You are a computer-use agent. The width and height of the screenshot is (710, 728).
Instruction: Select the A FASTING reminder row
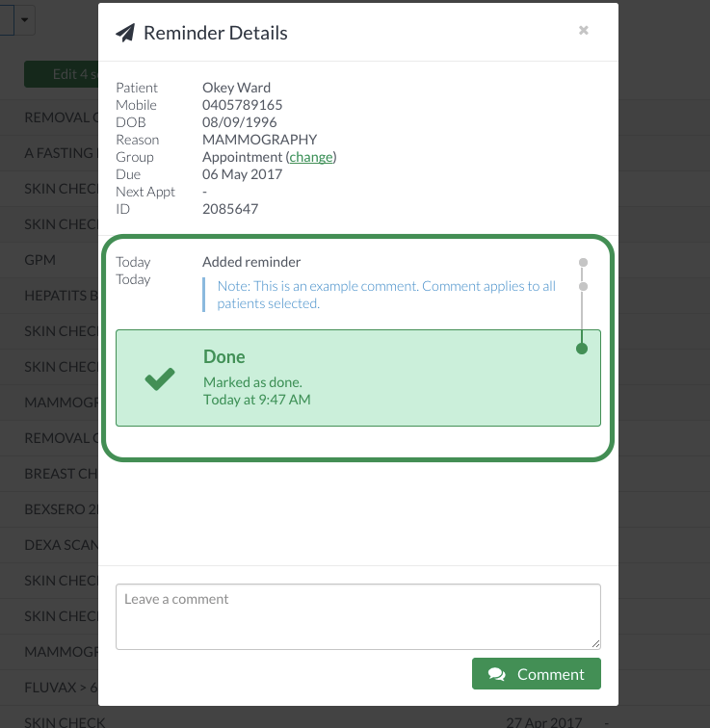click(x=49, y=153)
